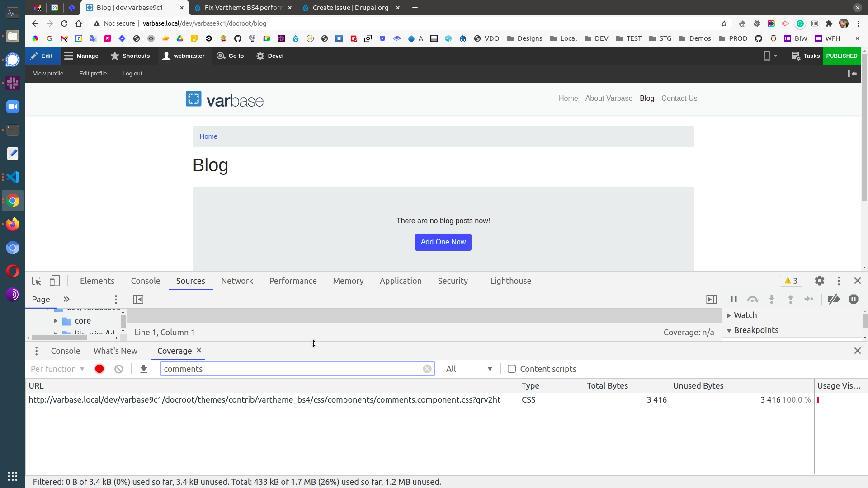Click the pause script execution icon
868x488 pixels.
coord(733,299)
